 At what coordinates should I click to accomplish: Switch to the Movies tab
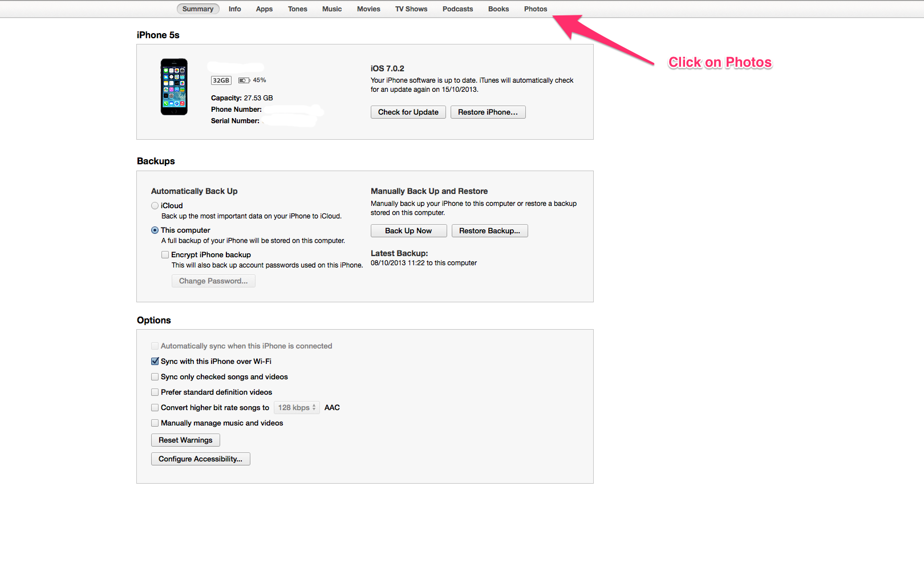pyautogui.click(x=368, y=9)
